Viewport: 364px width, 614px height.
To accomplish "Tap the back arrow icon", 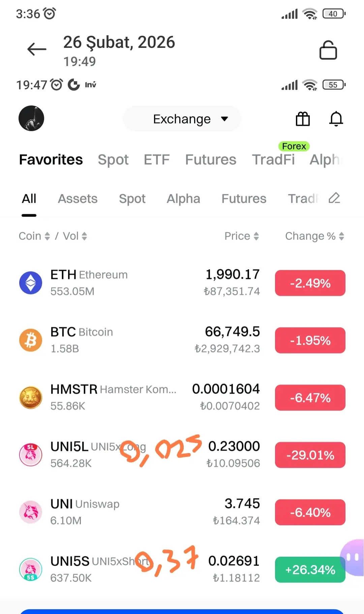I will (x=37, y=49).
